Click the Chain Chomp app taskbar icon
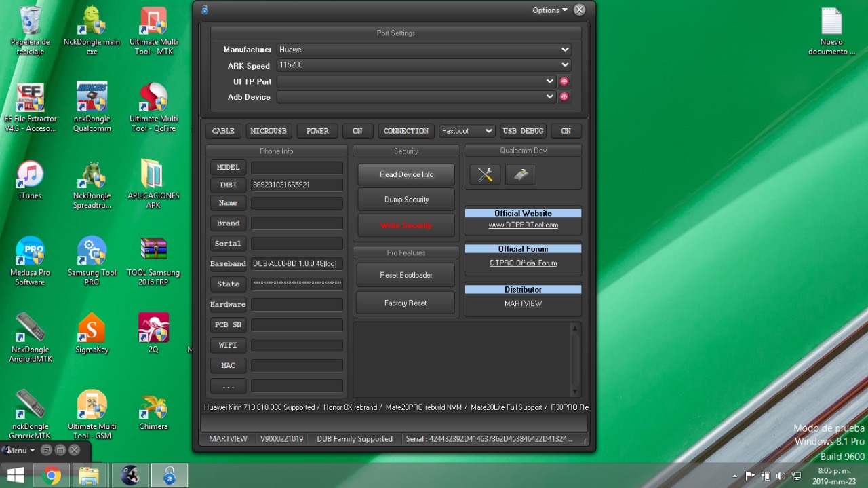Screen dimensions: 868x488 [x=130, y=475]
